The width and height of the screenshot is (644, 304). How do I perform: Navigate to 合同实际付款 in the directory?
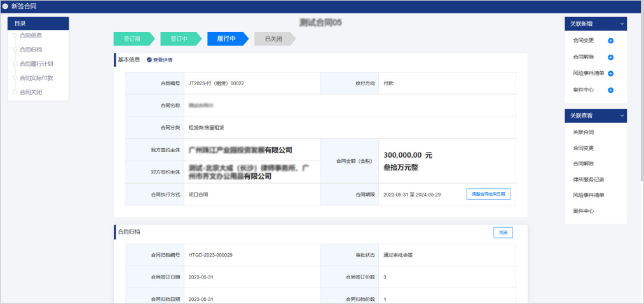36,78
